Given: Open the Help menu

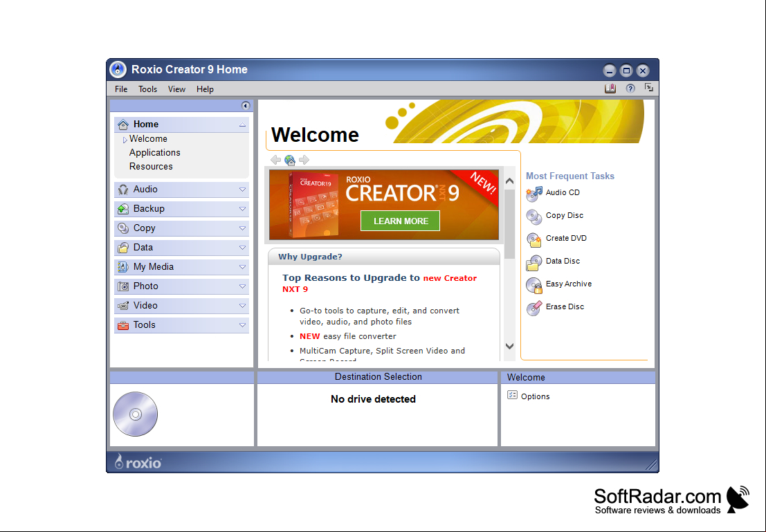Looking at the screenshot, I should point(206,89).
